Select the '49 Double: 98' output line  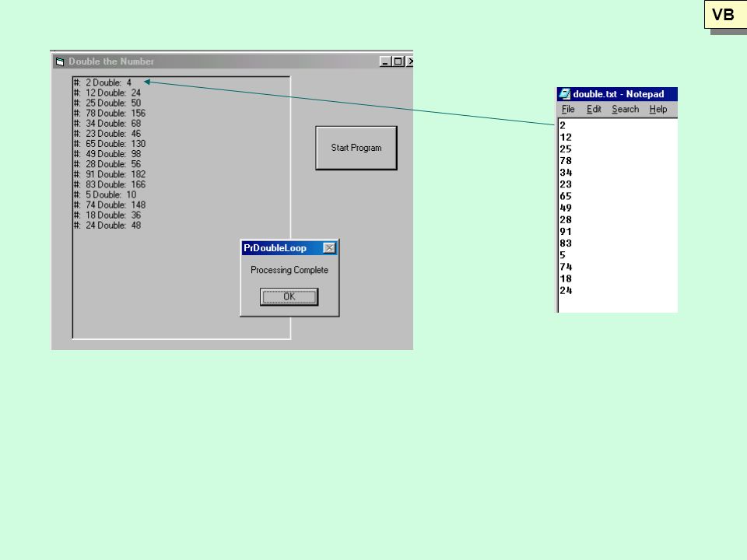click(107, 154)
